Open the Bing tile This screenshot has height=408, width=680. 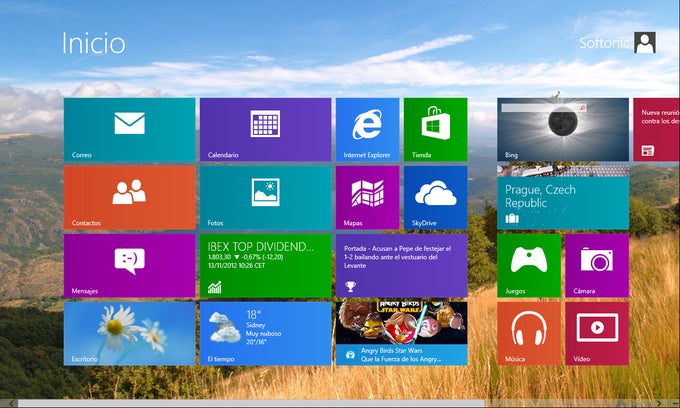(563, 130)
